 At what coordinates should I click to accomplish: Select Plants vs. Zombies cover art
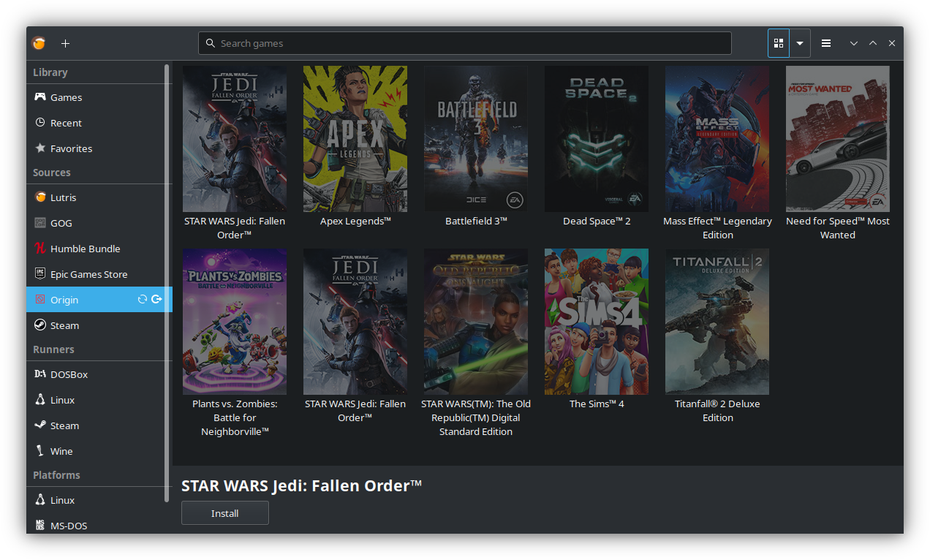click(235, 322)
